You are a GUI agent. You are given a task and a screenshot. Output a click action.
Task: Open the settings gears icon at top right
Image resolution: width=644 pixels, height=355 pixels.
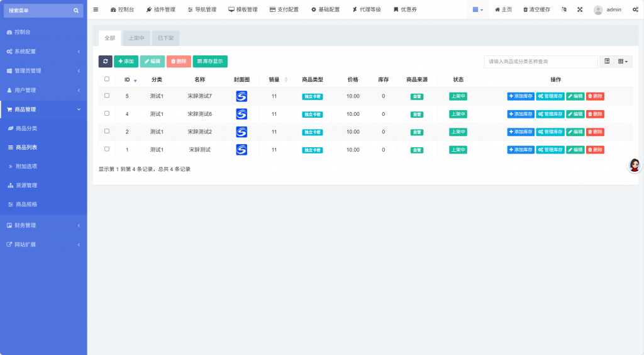tap(635, 9)
